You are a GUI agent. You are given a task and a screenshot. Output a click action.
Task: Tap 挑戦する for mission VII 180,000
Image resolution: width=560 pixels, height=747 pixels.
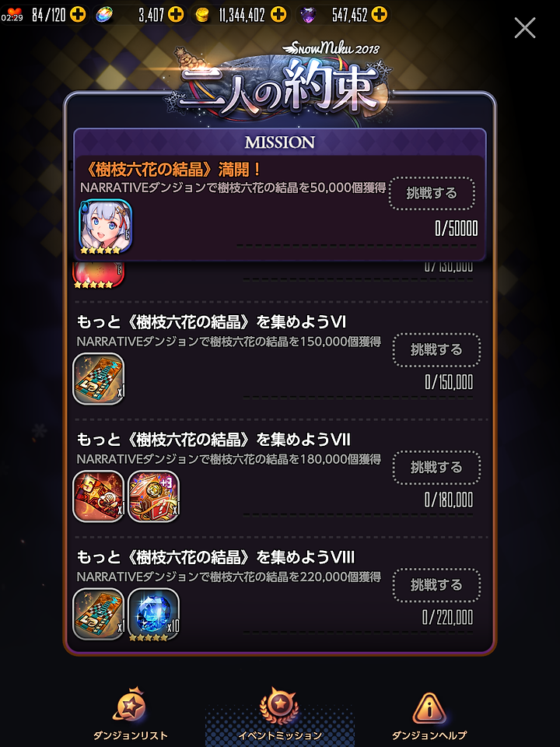(436, 468)
